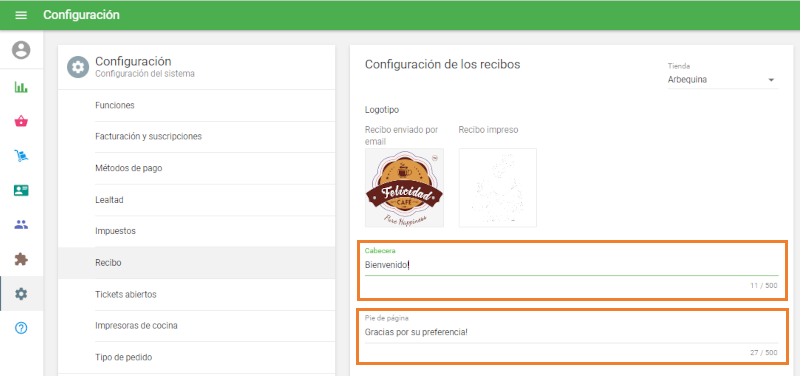The image size is (800, 376).
Task: Click the gear icon beside Configuración heading
Action: [x=78, y=67]
